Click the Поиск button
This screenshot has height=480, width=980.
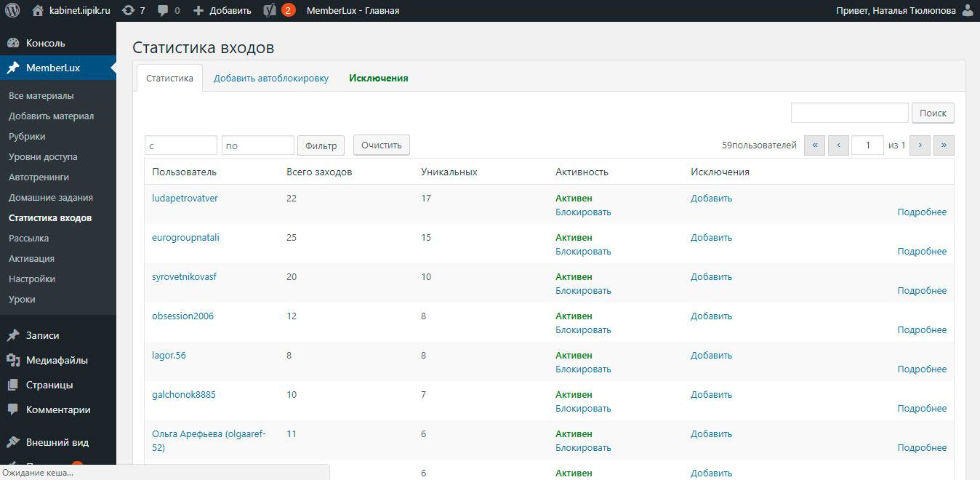[x=933, y=113]
